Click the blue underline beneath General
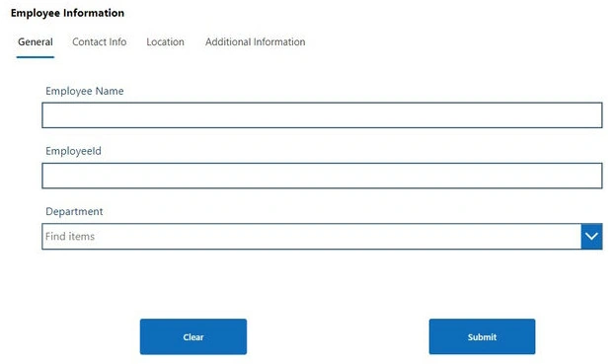 click(x=36, y=57)
